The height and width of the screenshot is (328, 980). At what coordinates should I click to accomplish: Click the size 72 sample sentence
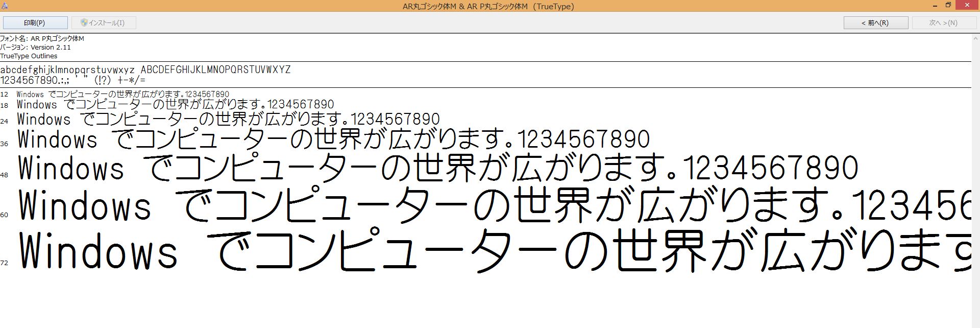pos(494,251)
